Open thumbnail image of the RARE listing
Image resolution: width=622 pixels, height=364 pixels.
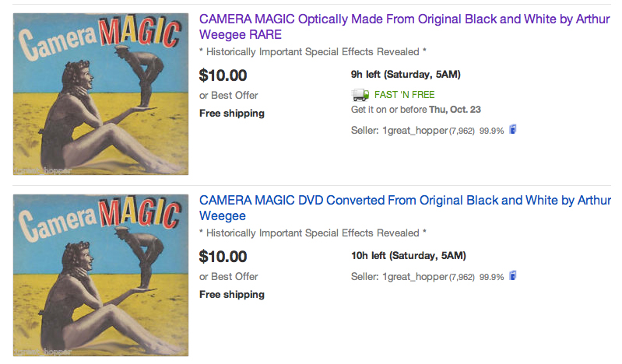tap(101, 93)
